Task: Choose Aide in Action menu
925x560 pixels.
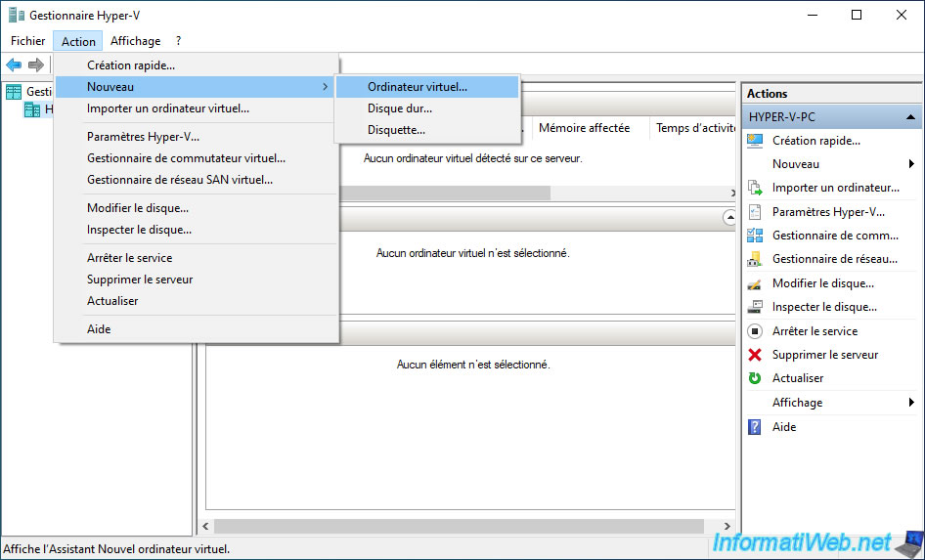Action: pyautogui.click(x=197, y=329)
